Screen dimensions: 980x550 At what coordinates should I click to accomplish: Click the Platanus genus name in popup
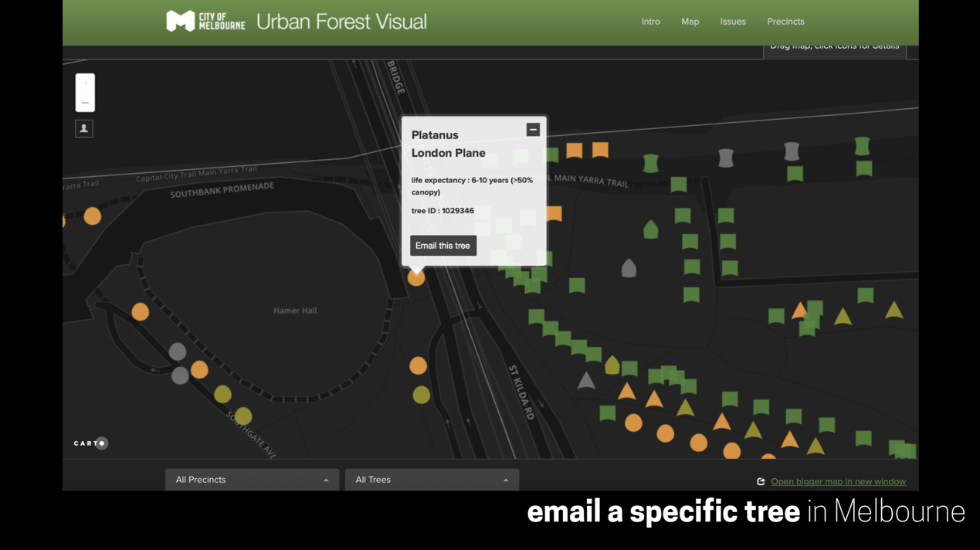[x=435, y=135]
